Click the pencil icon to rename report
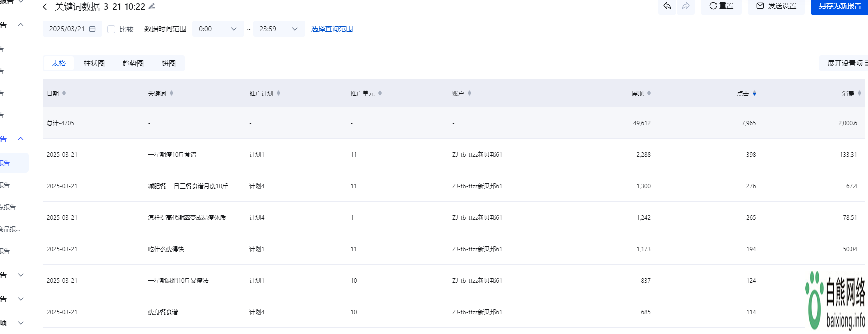 tap(152, 7)
